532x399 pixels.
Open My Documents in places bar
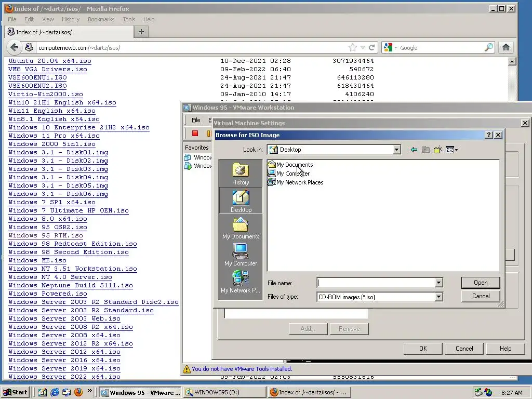point(241,228)
